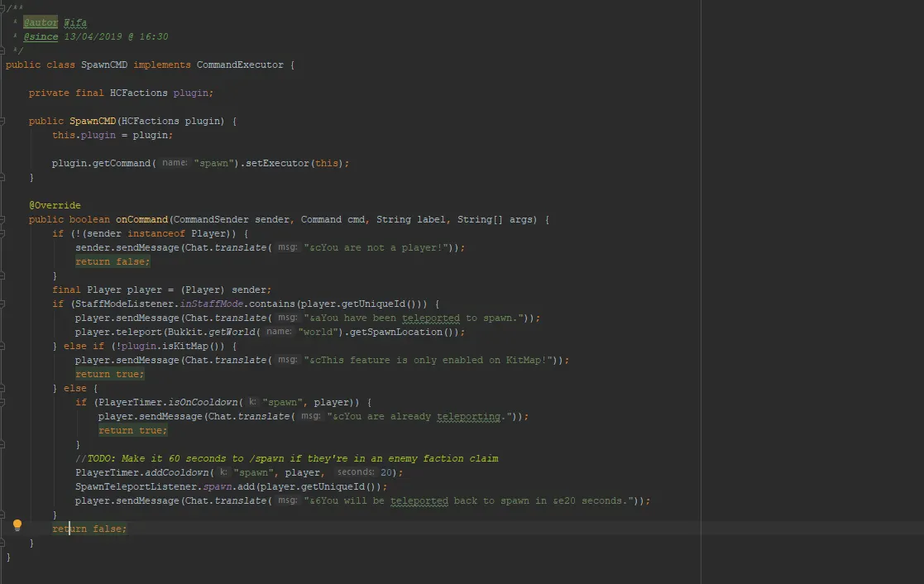Click CommandExecutor in the implements clause
The image size is (924, 584).
240,65
